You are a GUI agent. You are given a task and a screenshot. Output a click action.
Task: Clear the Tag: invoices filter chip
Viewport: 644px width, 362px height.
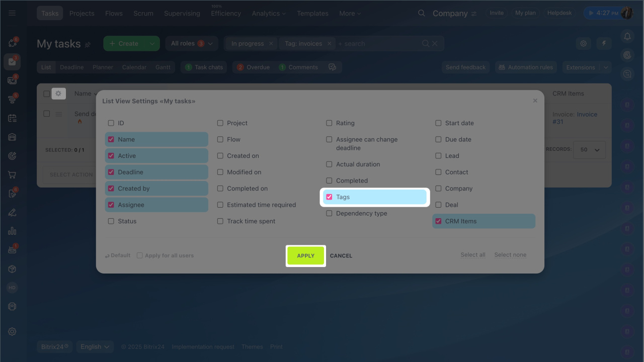coord(330,44)
